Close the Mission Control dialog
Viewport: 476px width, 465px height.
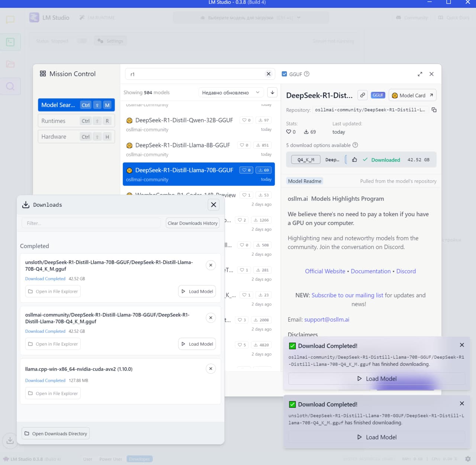click(x=431, y=74)
